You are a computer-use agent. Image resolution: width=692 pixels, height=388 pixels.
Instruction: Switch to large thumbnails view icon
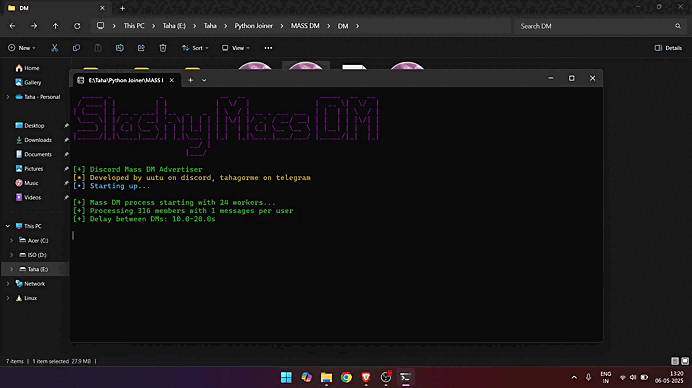685,361
